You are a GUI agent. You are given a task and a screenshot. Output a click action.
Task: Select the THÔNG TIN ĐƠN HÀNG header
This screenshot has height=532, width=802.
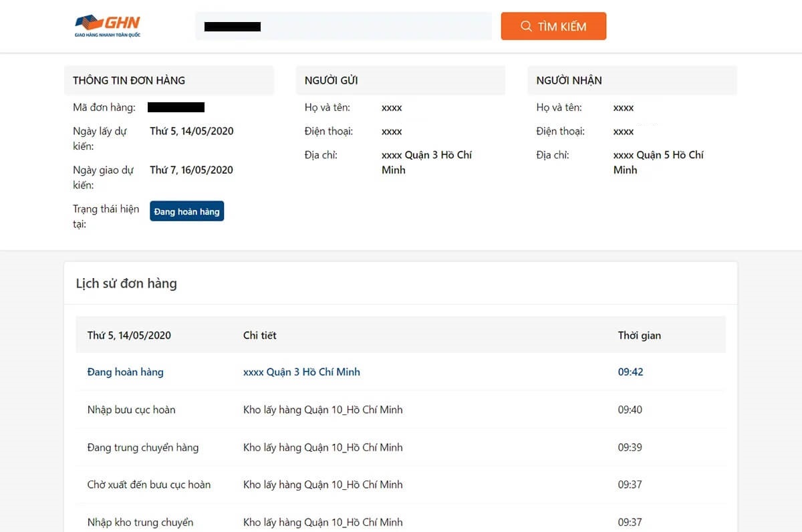129,80
